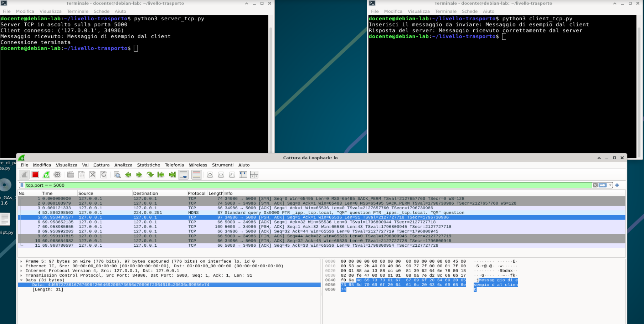The width and height of the screenshot is (644, 324).
Task: Open the Wireless menu
Action: [198, 165]
